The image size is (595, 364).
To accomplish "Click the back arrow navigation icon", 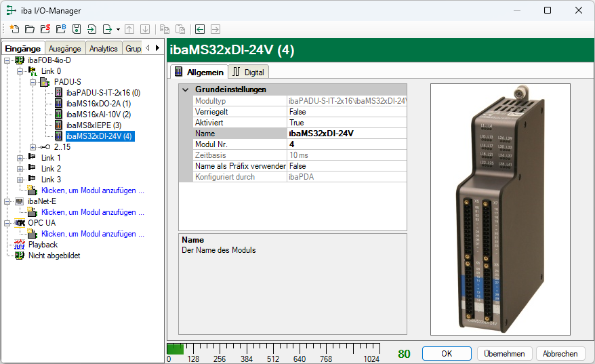I will point(200,29).
